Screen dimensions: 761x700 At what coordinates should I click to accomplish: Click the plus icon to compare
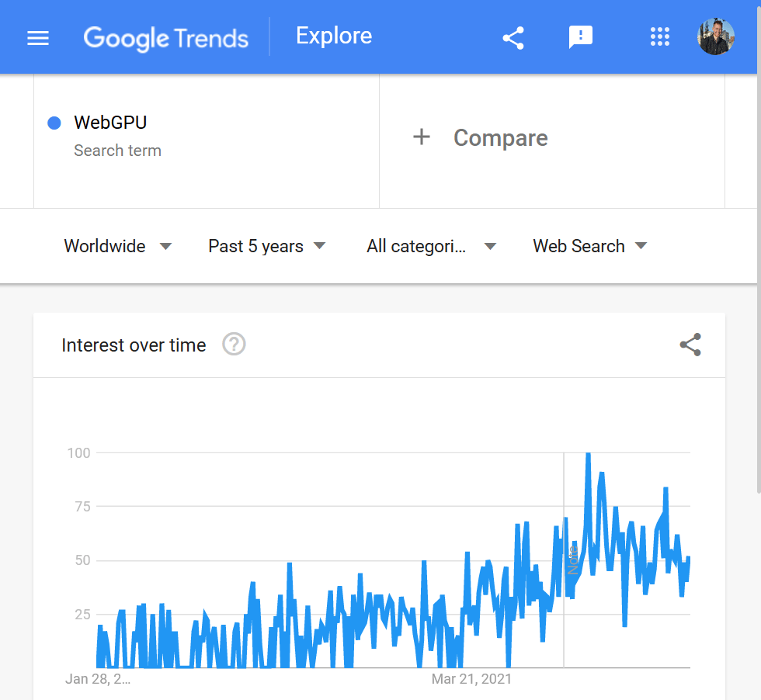click(421, 137)
